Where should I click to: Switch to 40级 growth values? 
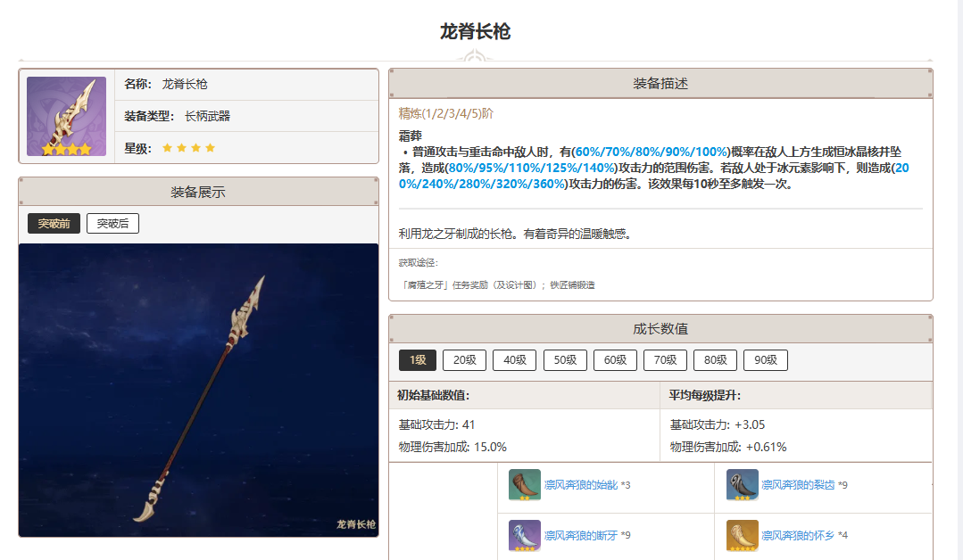tap(514, 360)
